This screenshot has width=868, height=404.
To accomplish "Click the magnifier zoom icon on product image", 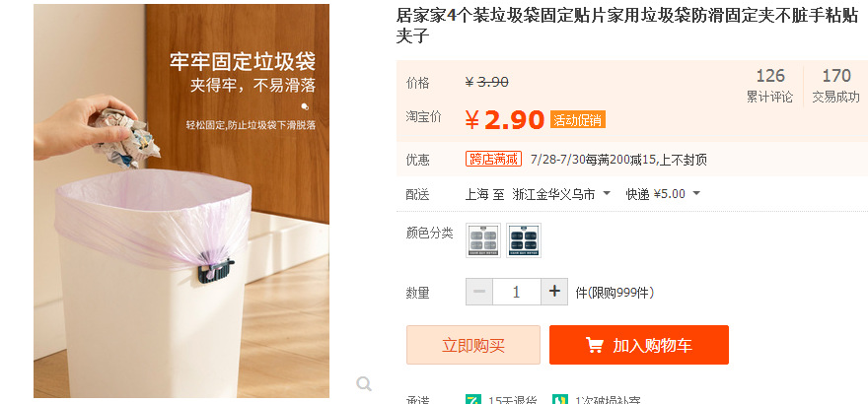I will tap(364, 383).
